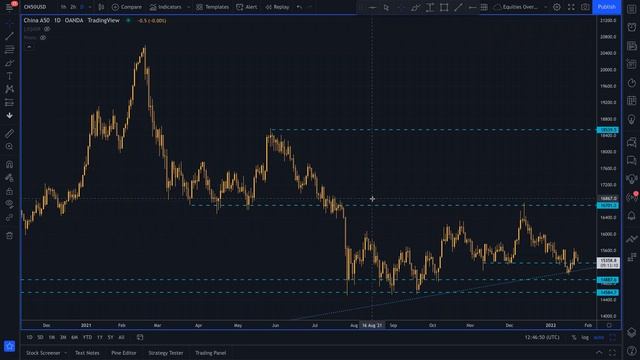
Task: Create an Alert
Action: click(x=247, y=7)
